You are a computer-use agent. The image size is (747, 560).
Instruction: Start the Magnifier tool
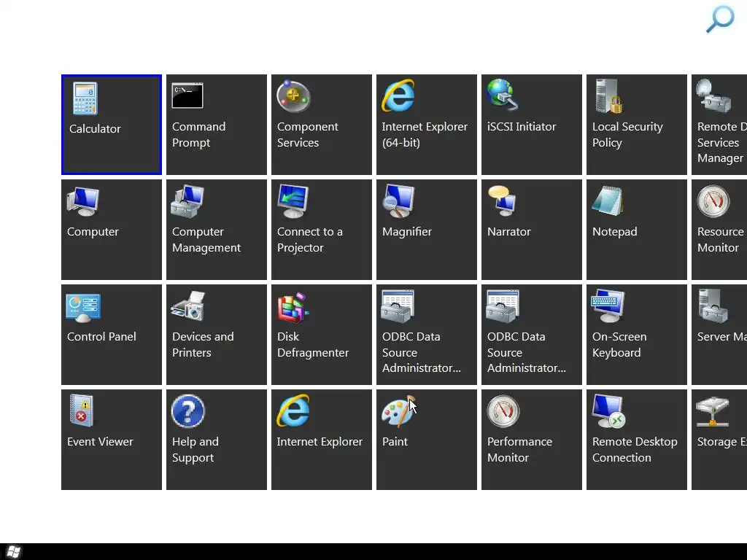pyautogui.click(x=427, y=230)
